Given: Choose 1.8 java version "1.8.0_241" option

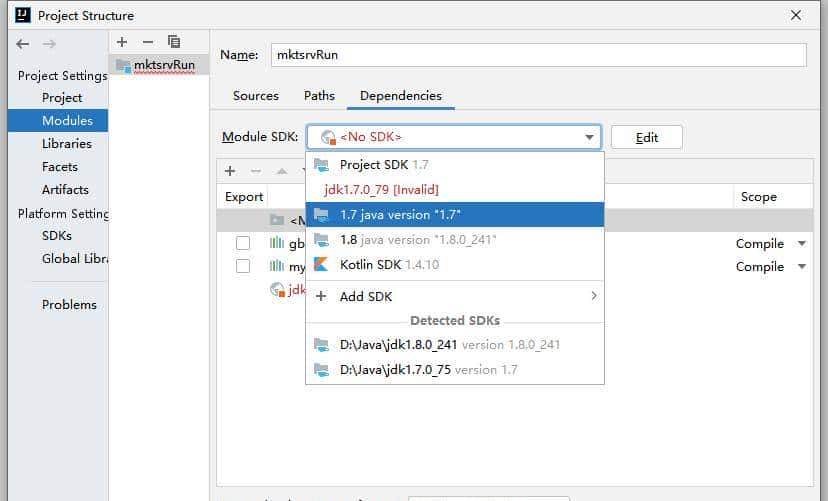Looking at the screenshot, I should [455, 240].
